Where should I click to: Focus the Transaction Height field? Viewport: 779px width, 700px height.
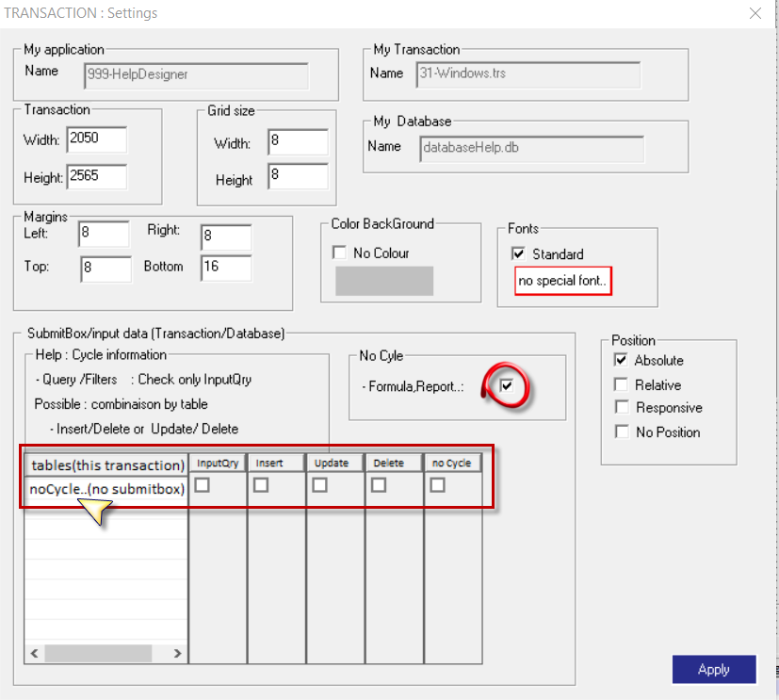coord(97,177)
